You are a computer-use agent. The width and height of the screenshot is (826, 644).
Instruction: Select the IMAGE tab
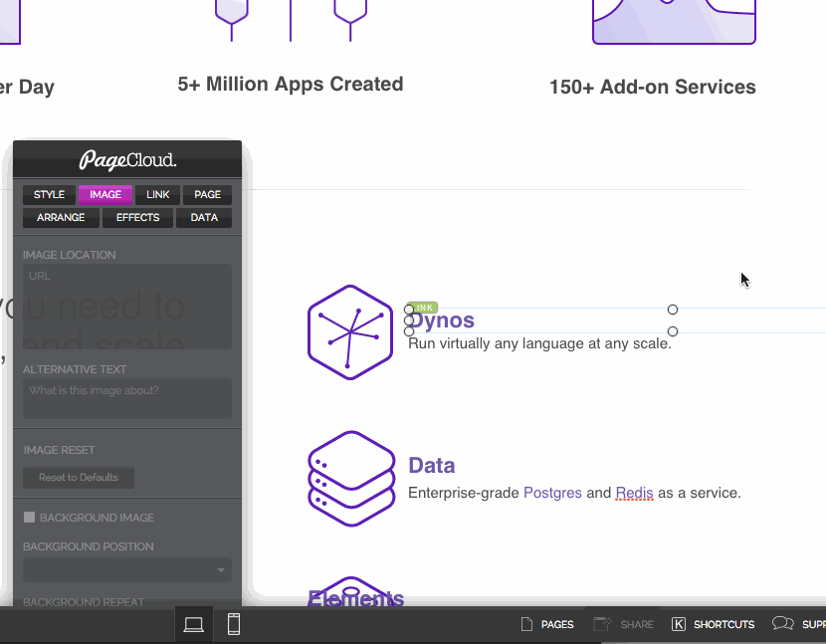(105, 194)
